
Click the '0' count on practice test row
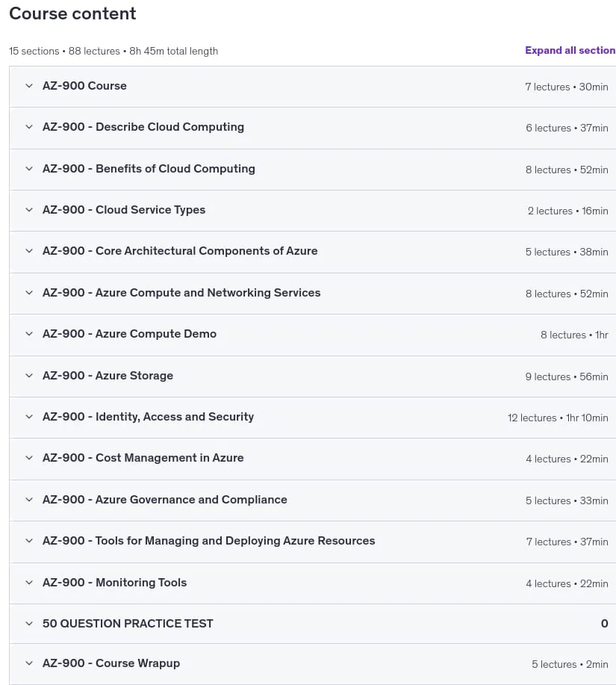pyautogui.click(x=604, y=624)
